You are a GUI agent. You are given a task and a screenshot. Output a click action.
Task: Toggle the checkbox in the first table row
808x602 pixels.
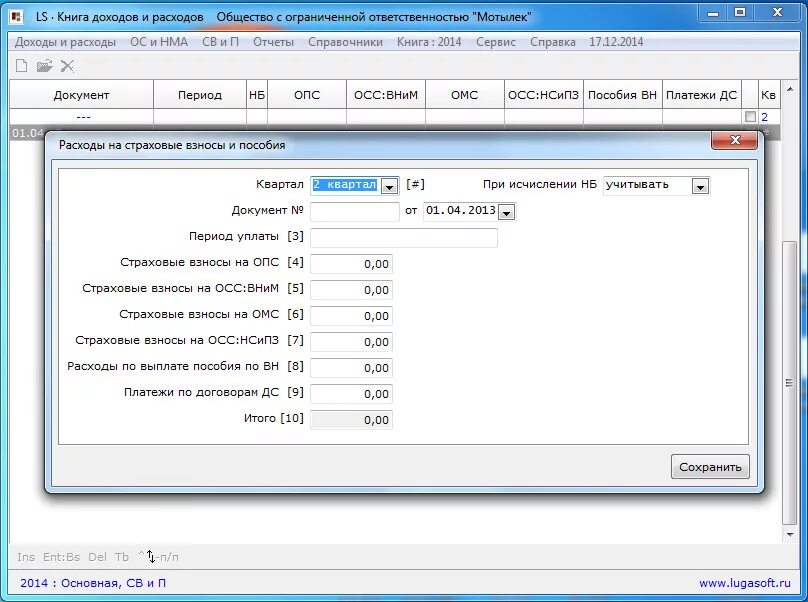coord(750,117)
